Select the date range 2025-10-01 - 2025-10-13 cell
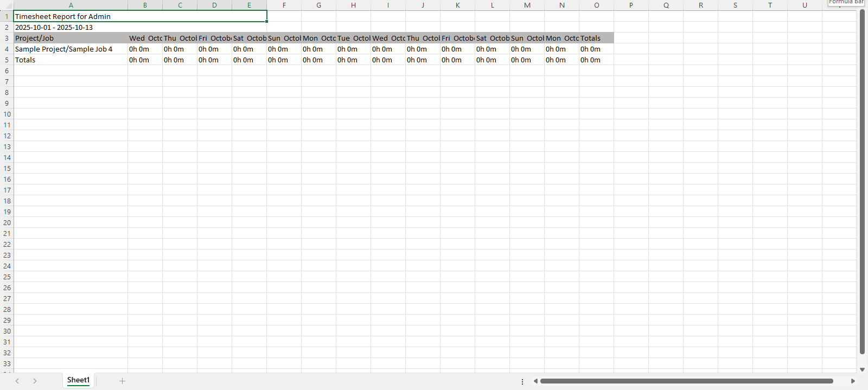Screen dimensions: 868x390 [x=71, y=27]
